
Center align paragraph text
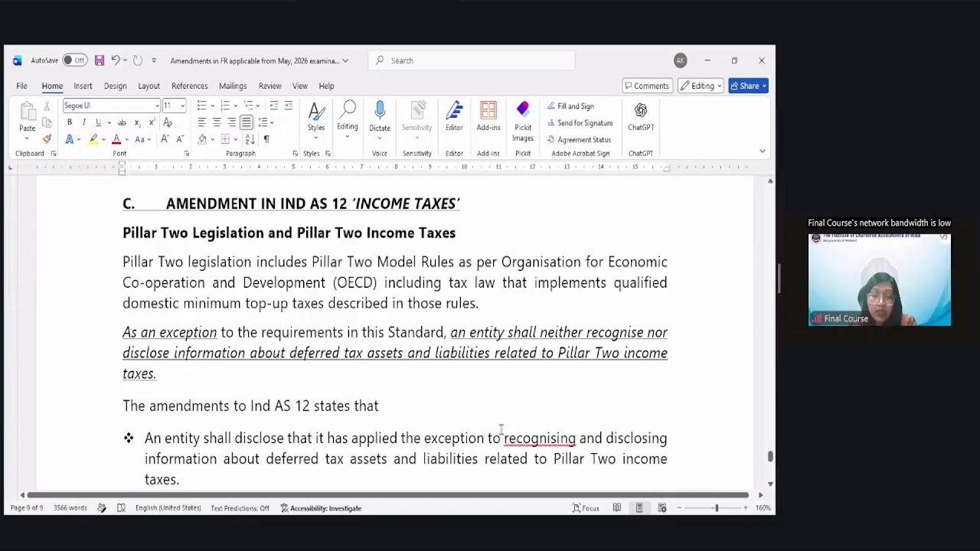click(x=217, y=122)
